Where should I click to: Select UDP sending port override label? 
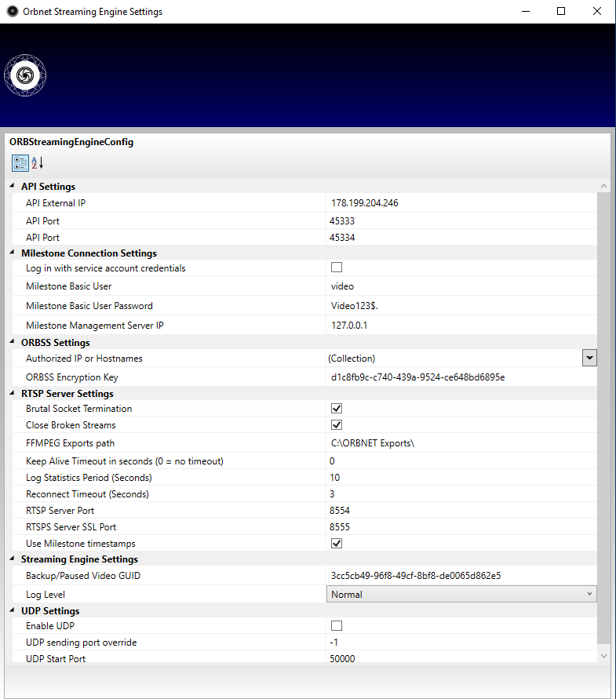tap(81, 643)
